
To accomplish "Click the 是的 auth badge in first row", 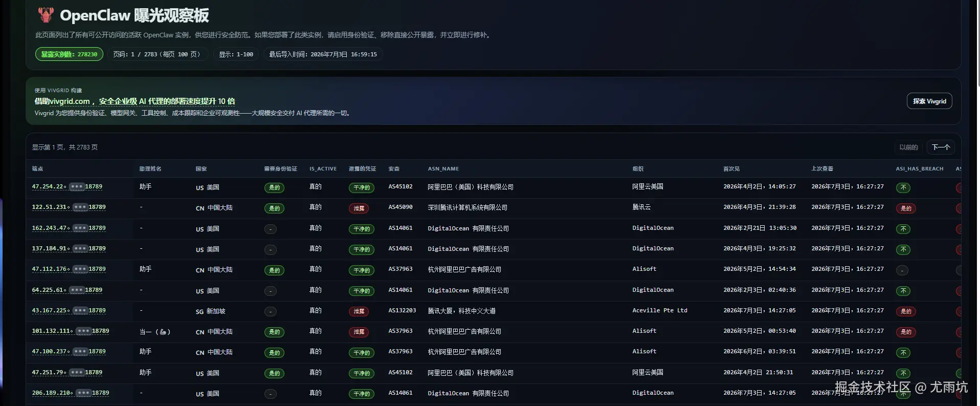I will click(x=274, y=188).
